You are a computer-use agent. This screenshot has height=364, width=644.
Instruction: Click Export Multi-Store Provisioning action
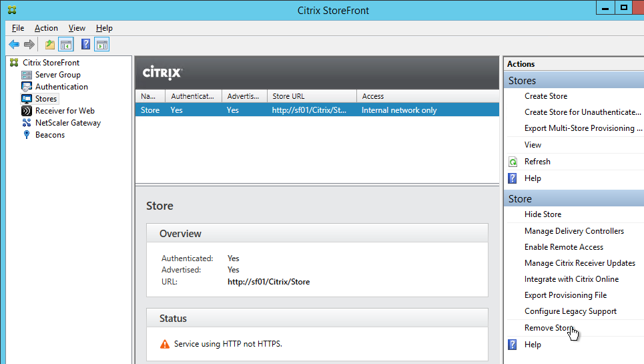[583, 128]
